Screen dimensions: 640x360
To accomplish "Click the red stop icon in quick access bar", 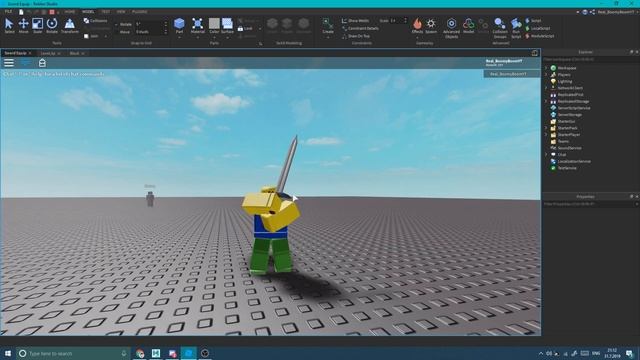I will click(52, 12).
